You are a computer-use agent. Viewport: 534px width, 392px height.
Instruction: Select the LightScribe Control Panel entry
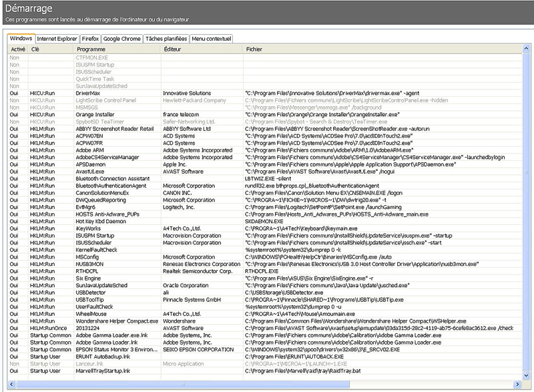[265, 100]
